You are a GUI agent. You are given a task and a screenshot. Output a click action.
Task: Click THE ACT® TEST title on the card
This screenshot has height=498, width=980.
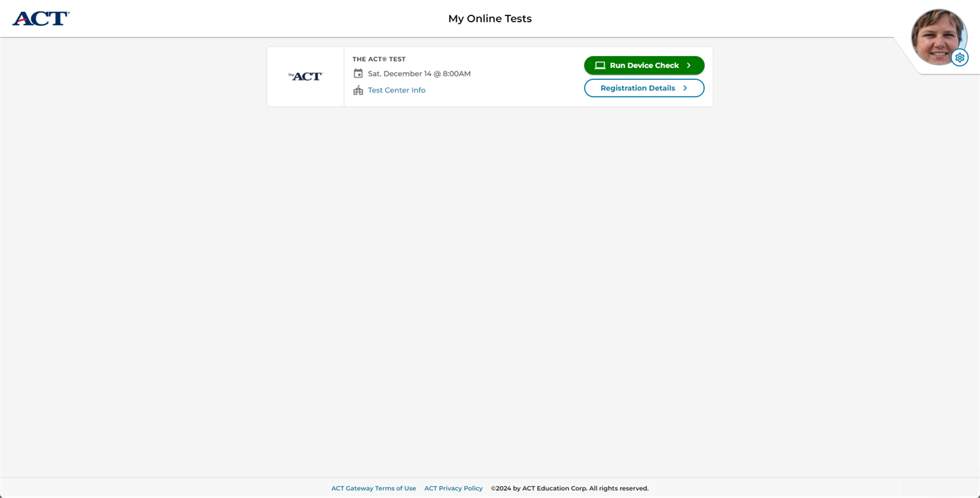pyautogui.click(x=378, y=59)
